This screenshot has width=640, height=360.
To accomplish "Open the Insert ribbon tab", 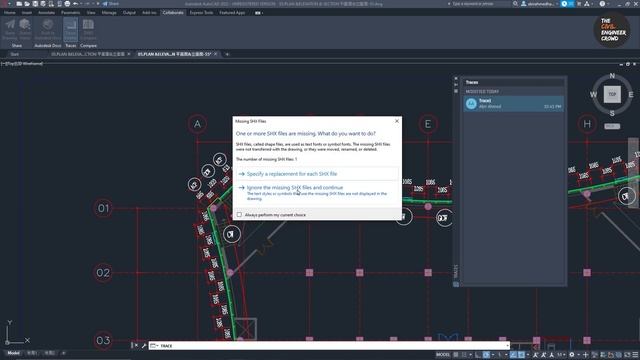I will point(27,13).
